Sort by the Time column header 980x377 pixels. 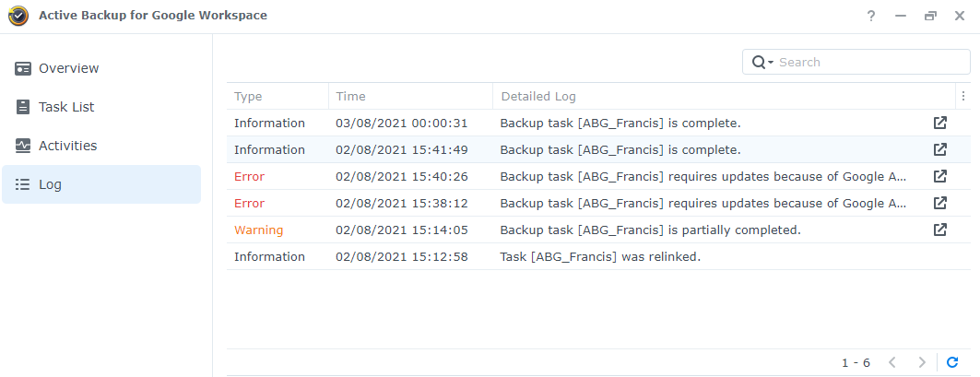point(410,96)
